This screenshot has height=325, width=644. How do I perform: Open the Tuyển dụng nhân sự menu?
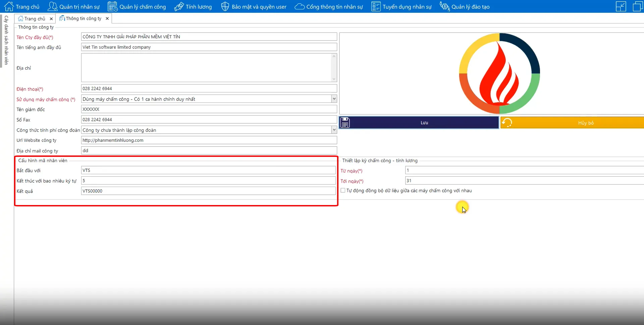(401, 6)
